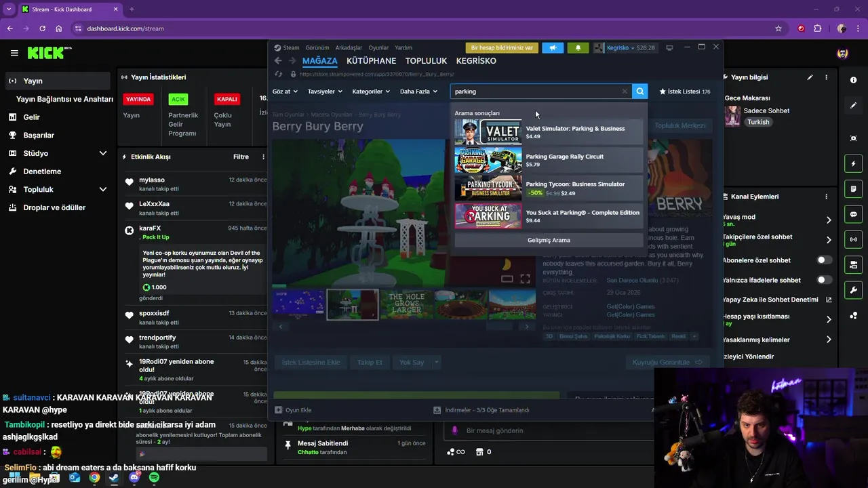Switch to KÜTÜPHANE tab in Steam
868x488 pixels.
coord(371,61)
